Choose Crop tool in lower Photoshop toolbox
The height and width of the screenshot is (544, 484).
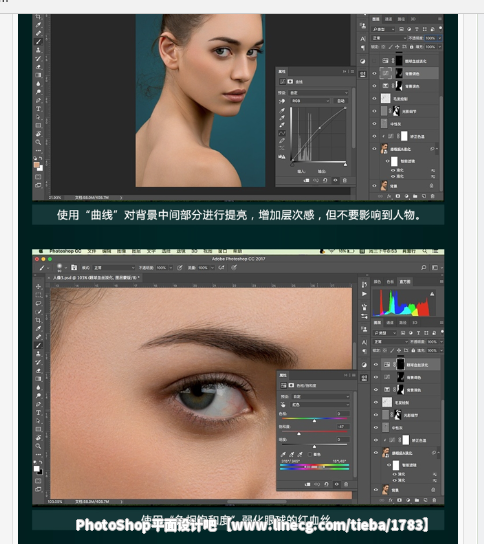click(x=38, y=320)
